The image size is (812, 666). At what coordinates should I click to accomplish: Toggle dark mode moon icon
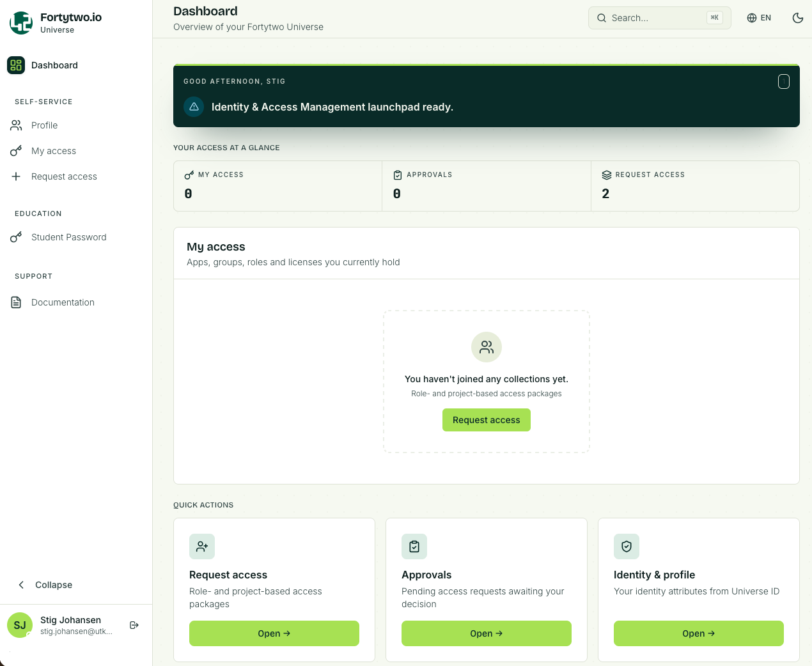[797, 18]
